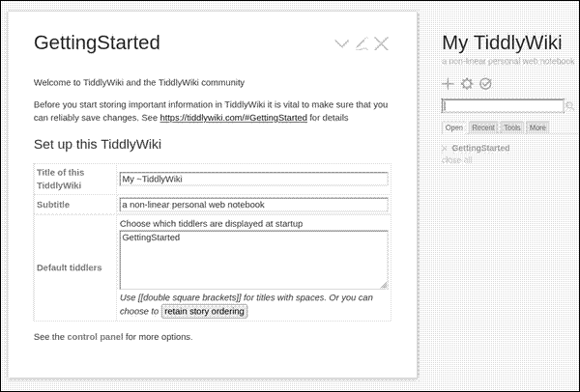Click the sidebar search input field
The image size is (580, 392).
coord(503,106)
